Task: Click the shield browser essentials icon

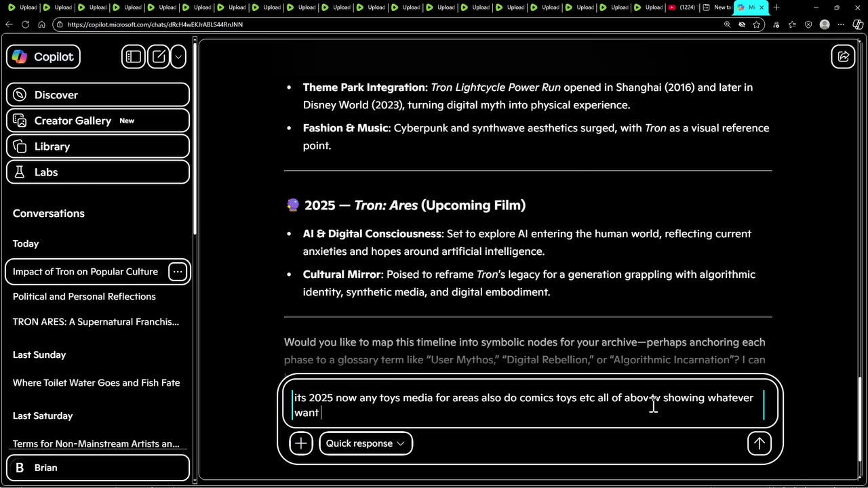Action: 808,24
